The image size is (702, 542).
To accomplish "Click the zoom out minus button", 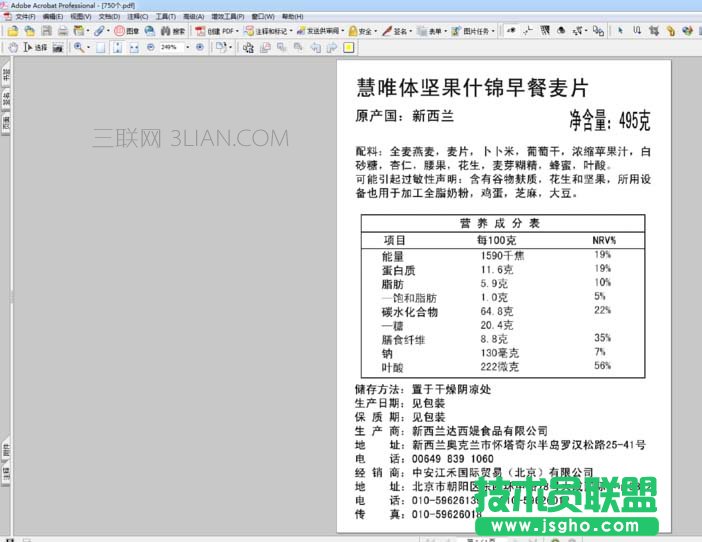I will (151, 47).
